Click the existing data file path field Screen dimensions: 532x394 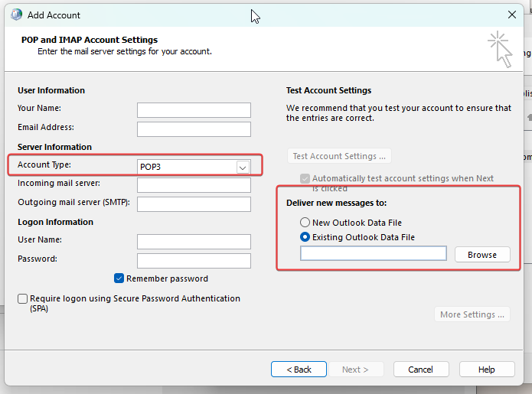[374, 253]
